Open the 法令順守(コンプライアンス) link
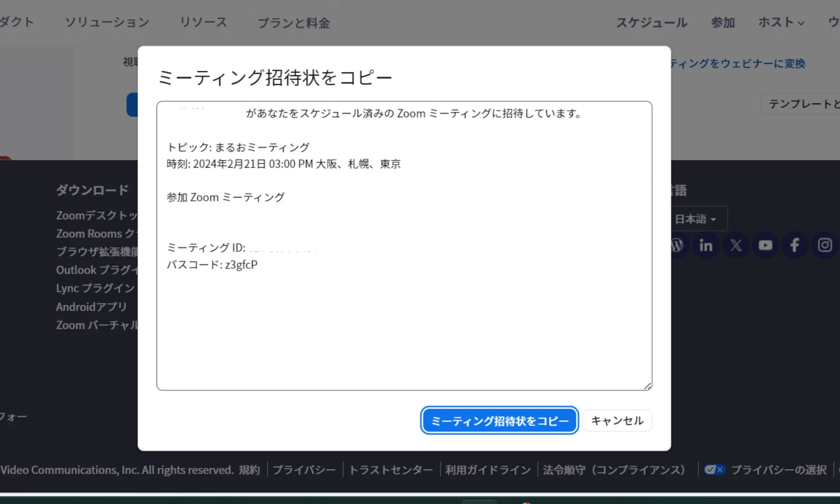The width and height of the screenshot is (840, 504). coord(614,470)
